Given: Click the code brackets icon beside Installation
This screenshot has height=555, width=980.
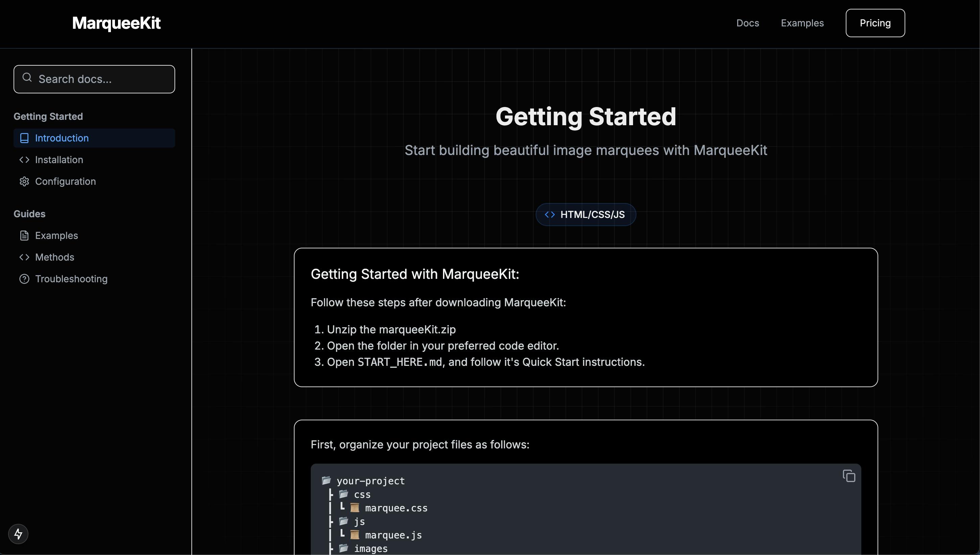Looking at the screenshot, I should point(24,160).
